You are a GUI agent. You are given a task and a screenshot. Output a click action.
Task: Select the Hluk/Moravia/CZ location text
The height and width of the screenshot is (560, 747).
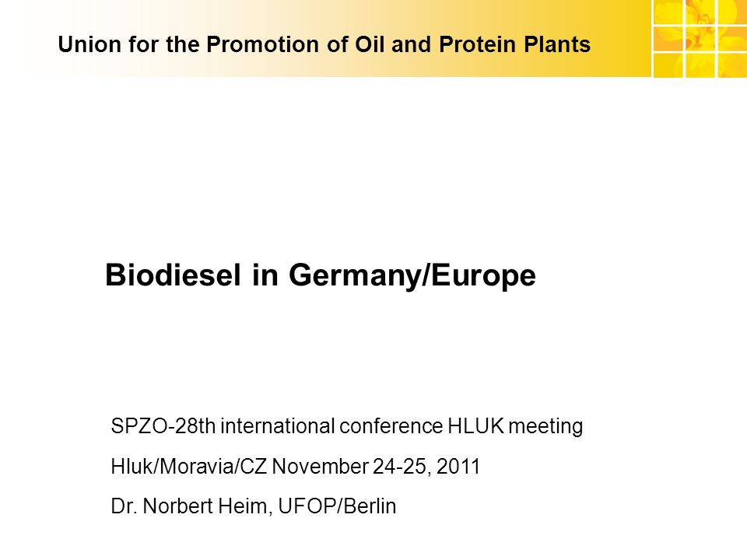coord(188,466)
